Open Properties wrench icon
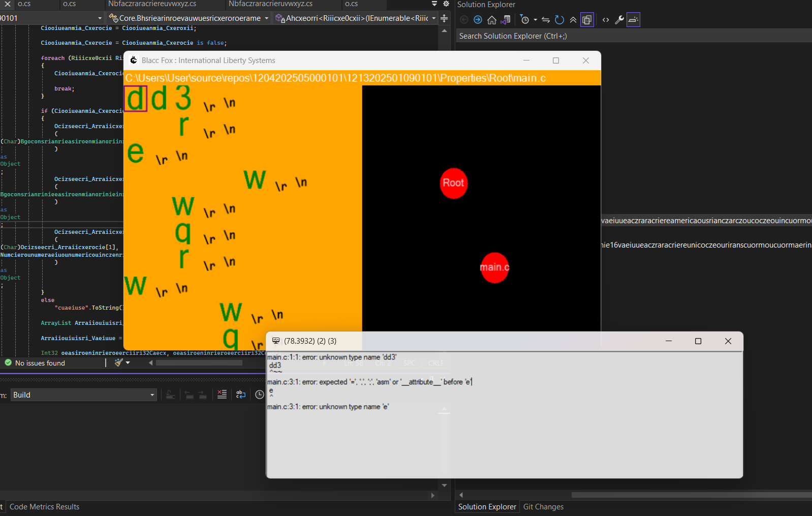This screenshot has height=516, width=812. pos(619,20)
